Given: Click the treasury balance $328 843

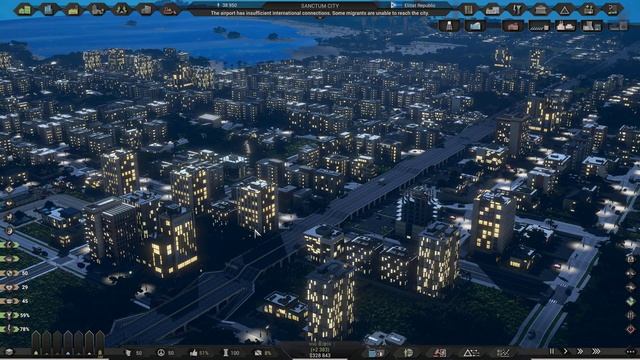Looking at the screenshot, I should (x=320, y=356).
